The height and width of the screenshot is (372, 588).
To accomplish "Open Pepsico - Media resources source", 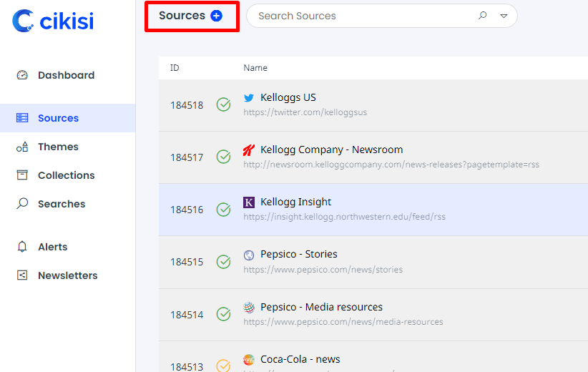I will pyautogui.click(x=321, y=307).
